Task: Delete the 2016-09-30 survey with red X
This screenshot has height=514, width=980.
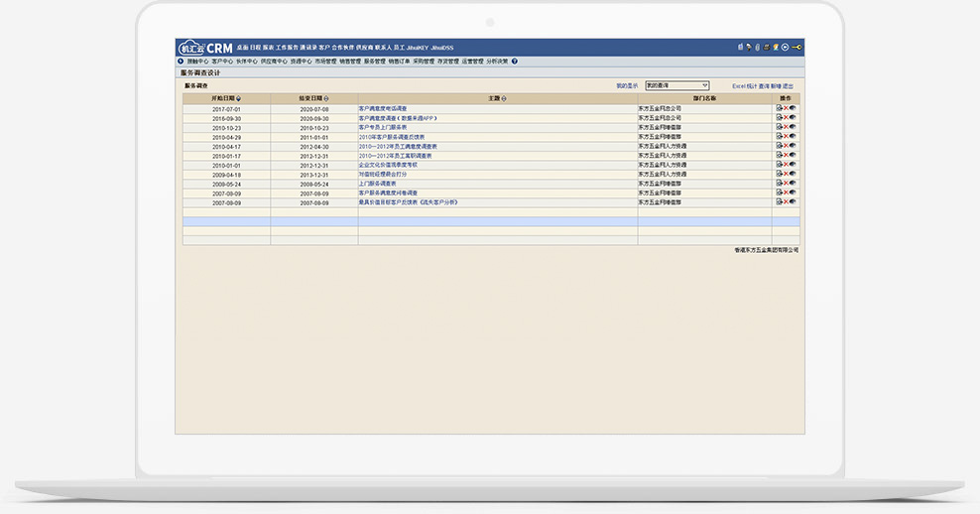Action: 787,118
